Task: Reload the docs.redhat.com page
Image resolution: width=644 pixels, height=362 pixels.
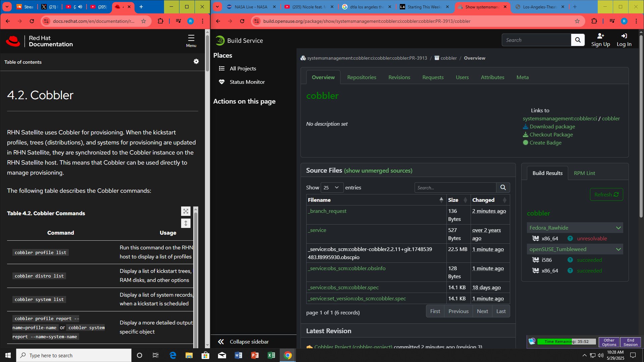Action: [32, 21]
